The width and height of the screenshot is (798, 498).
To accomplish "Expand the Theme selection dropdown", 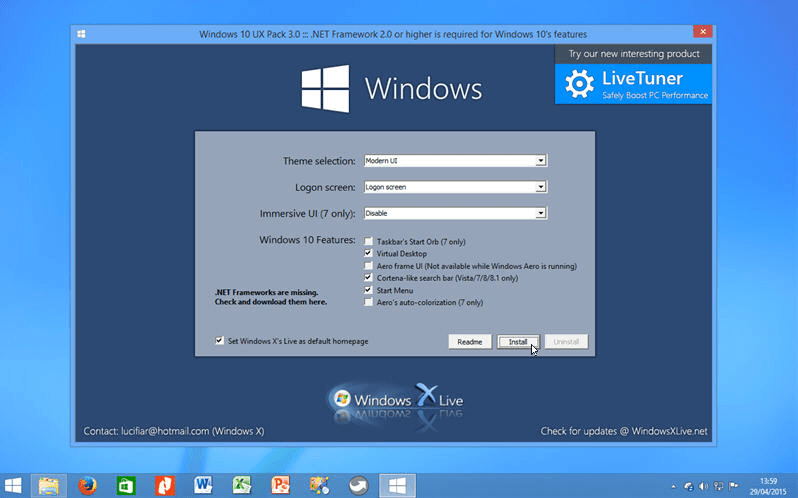I will [540, 161].
